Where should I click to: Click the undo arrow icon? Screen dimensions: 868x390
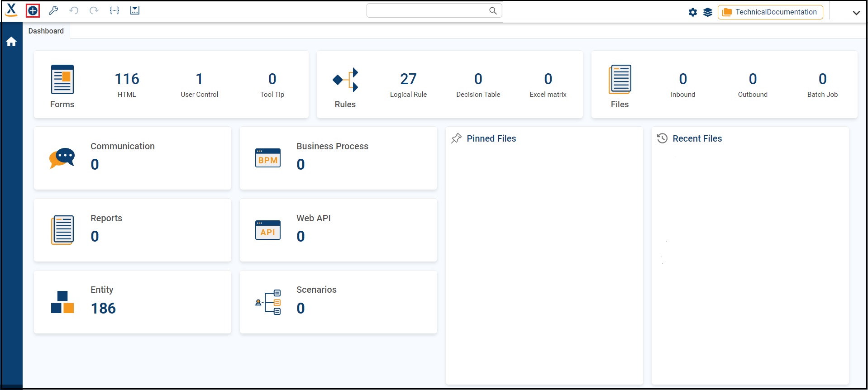74,10
